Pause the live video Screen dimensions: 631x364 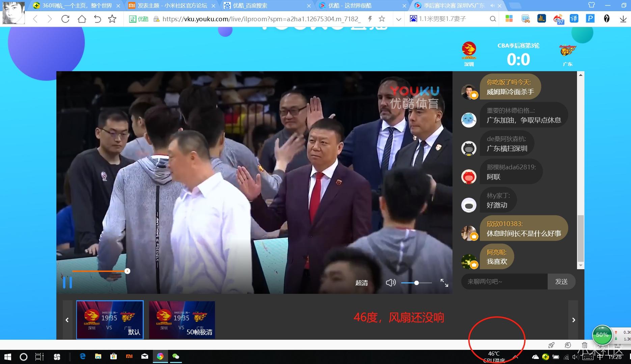[67, 282]
